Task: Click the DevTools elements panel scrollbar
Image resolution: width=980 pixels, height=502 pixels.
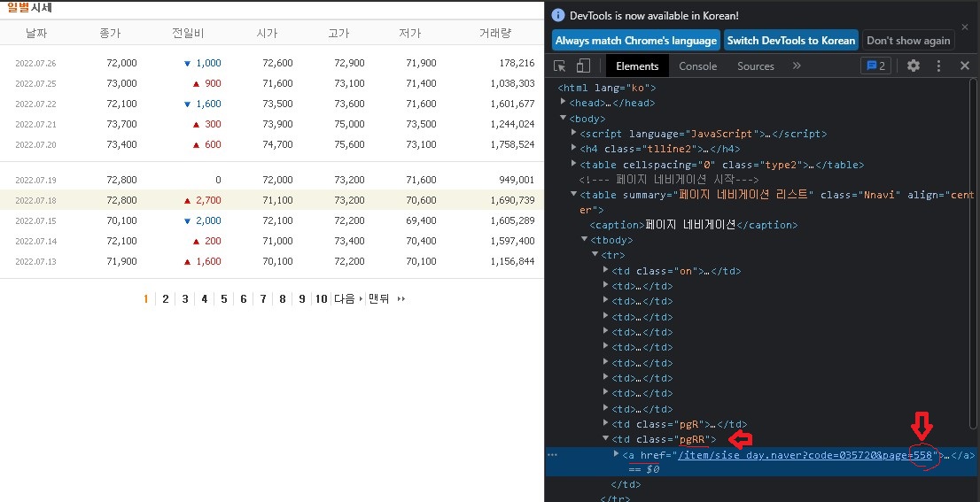Action: [x=974, y=253]
